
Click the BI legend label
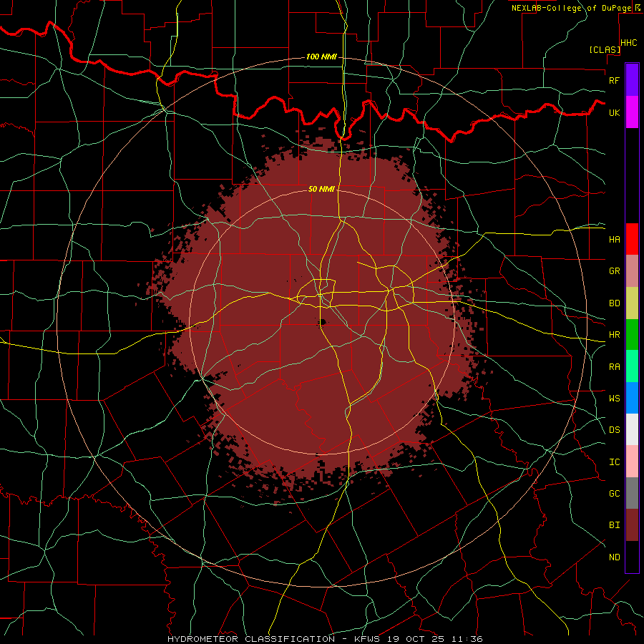pos(614,525)
